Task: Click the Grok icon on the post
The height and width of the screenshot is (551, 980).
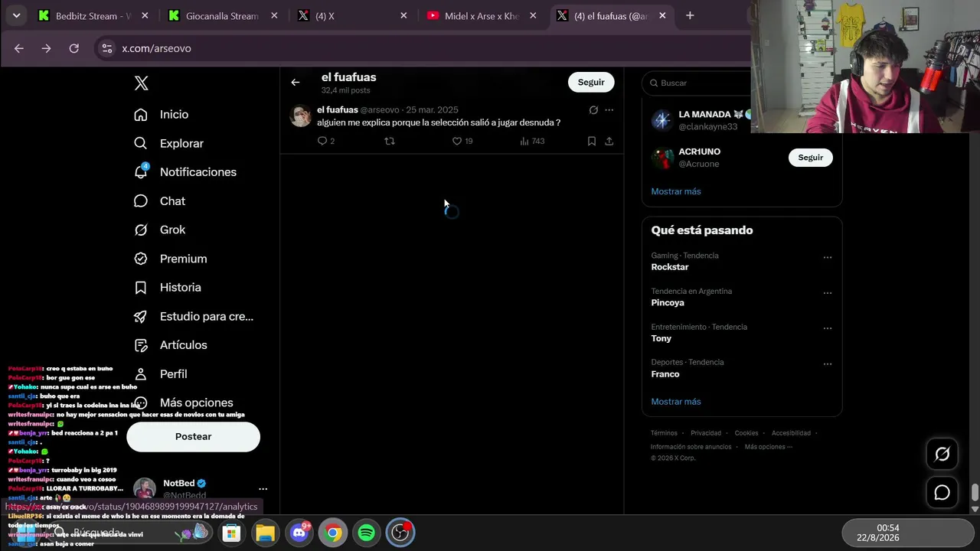Action: pos(593,110)
